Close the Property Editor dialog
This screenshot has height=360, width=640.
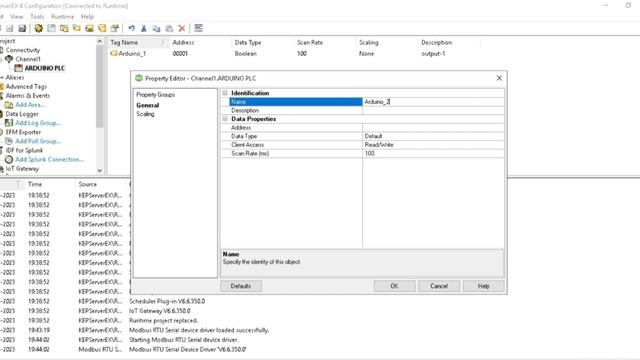click(x=499, y=78)
